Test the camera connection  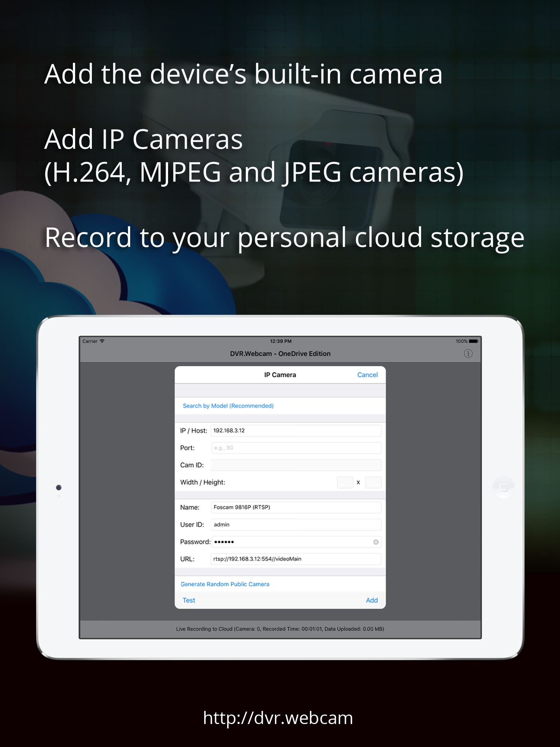[x=189, y=600]
